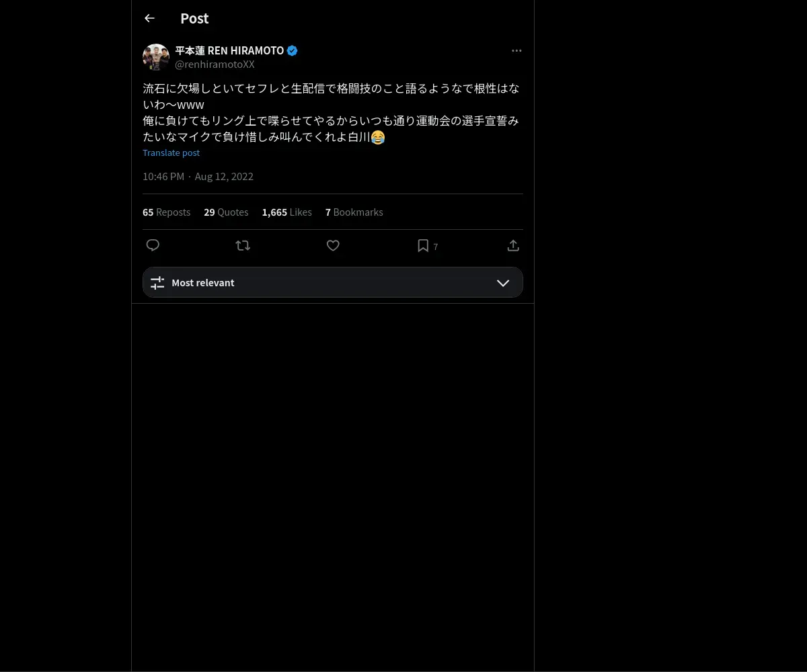Screen dimensions: 807x672
Task: Click the reply speech bubble icon
Action: click(x=153, y=245)
